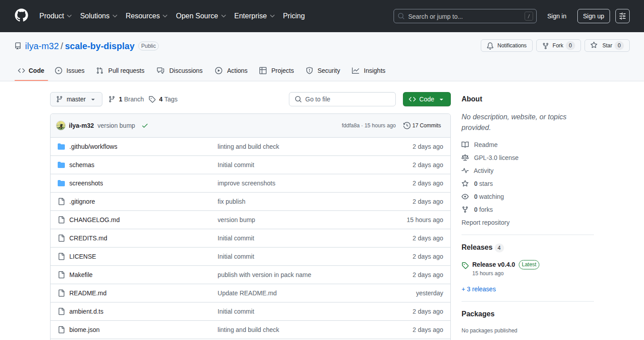The image size is (644, 340).
Task: Click the screenshots folder icon
Action: pos(61,183)
